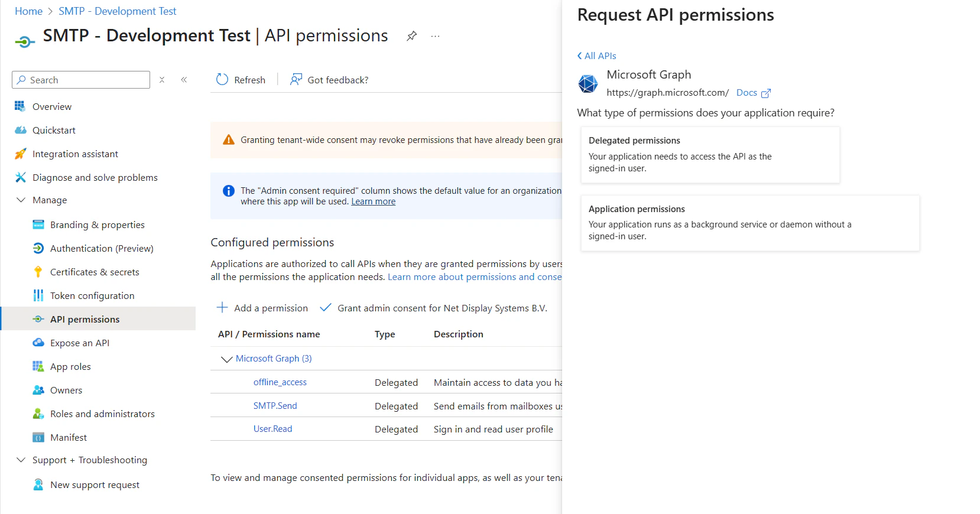Collapse the Manage section chevron
The height and width of the screenshot is (514, 980).
pos(21,200)
